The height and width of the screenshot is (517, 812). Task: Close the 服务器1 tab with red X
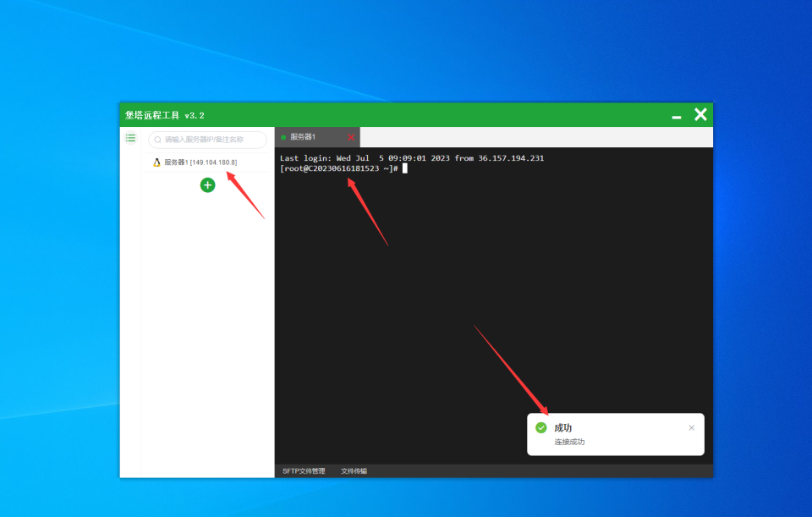(351, 137)
